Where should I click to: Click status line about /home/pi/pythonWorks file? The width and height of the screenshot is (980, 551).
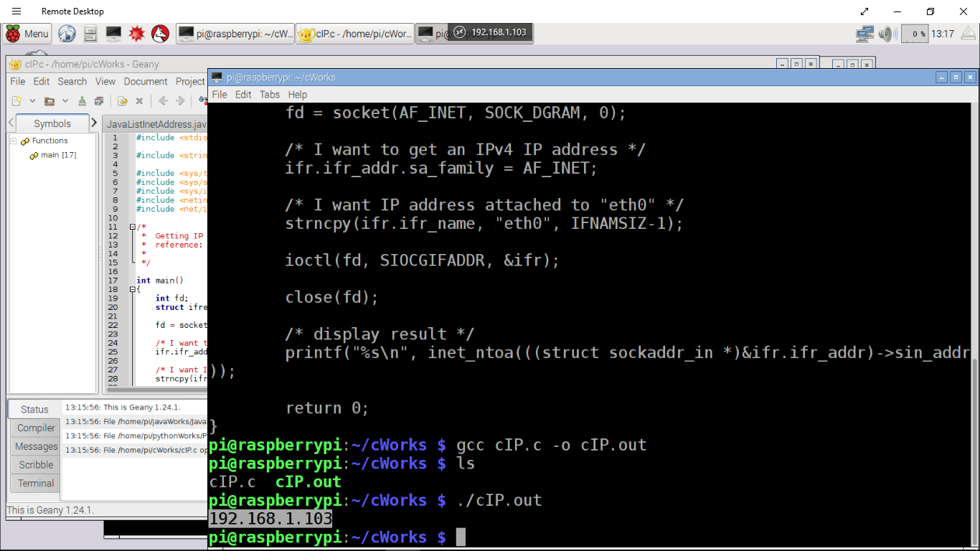tap(136, 435)
